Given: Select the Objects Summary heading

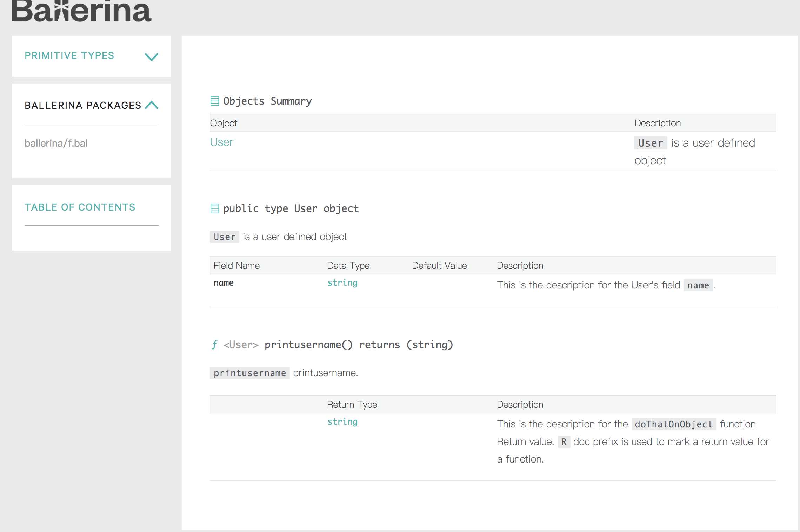Looking at the screenshot, I should [267, 101].
